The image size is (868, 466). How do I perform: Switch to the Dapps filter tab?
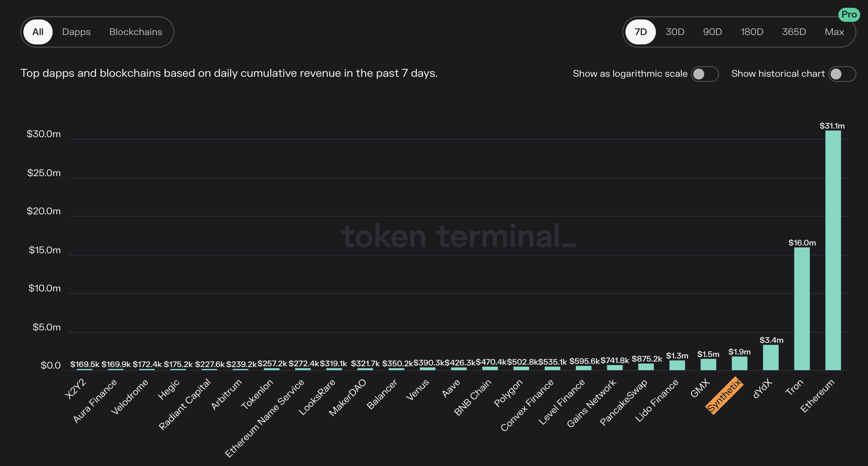pyautogui.click(x=76, y=32)
